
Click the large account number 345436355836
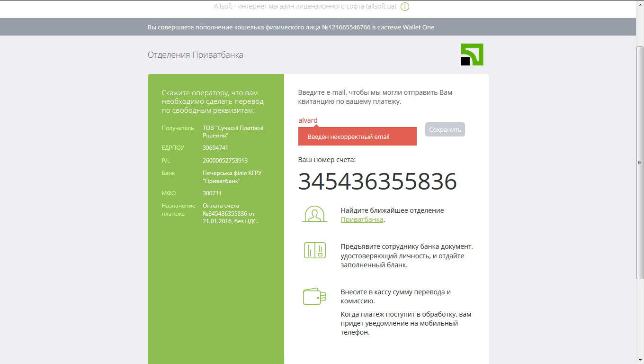click(x=377, y=182)
